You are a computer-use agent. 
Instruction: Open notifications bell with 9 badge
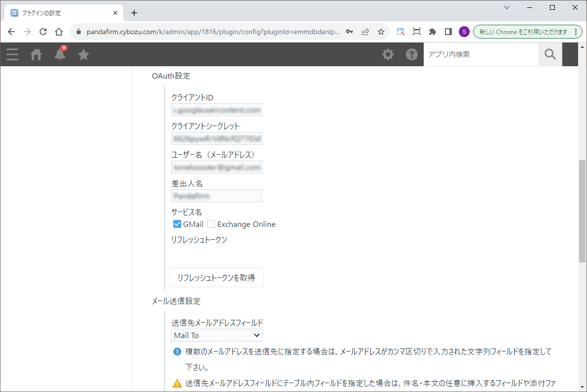60,54
